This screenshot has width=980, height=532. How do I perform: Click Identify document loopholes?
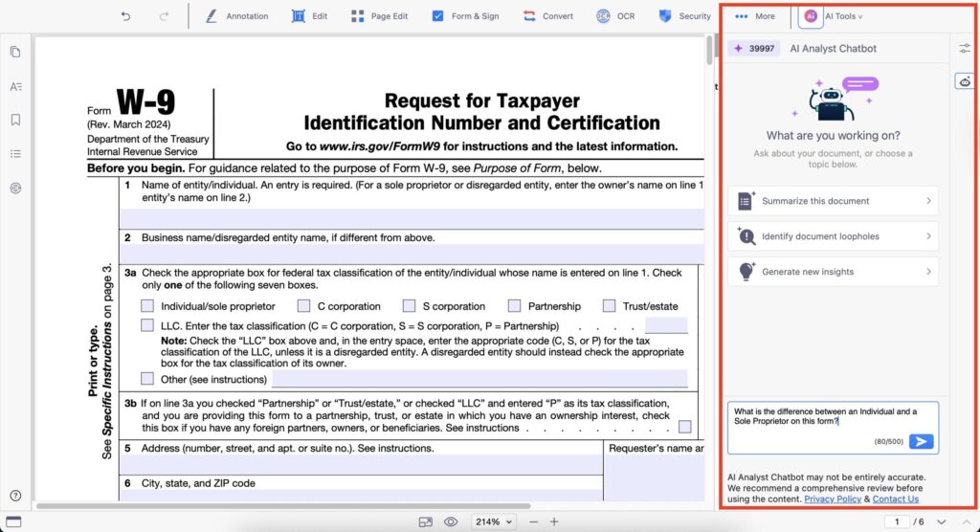833,236
